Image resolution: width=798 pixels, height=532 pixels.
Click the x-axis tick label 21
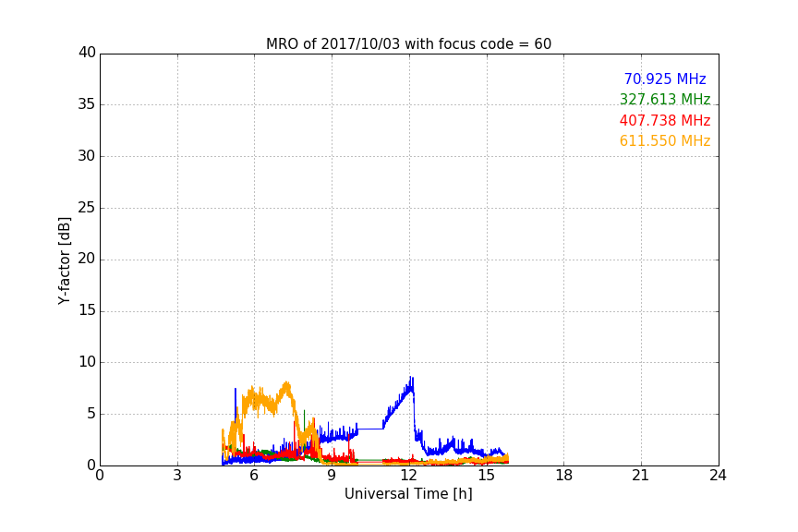(641, 476)
